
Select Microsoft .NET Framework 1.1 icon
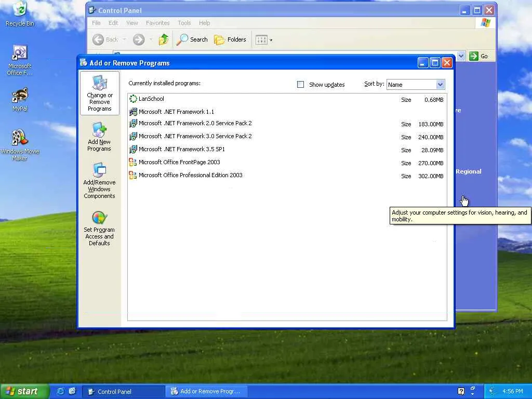(133, 112)
